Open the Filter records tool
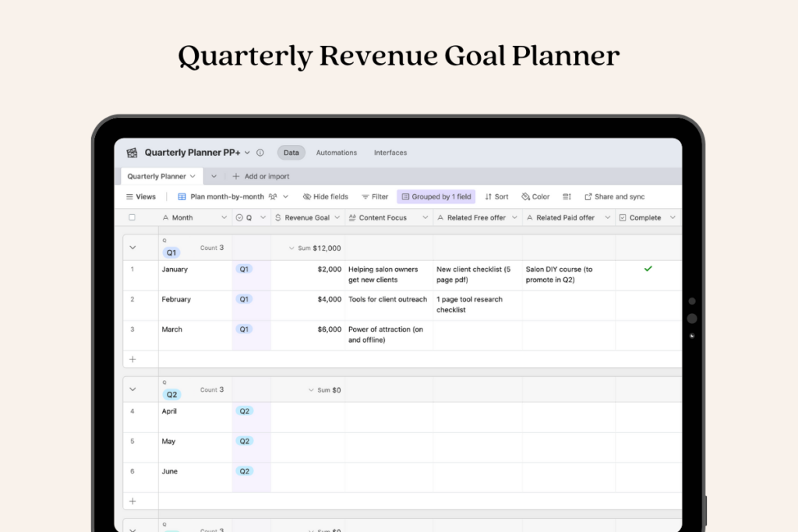 click(373, 197)
